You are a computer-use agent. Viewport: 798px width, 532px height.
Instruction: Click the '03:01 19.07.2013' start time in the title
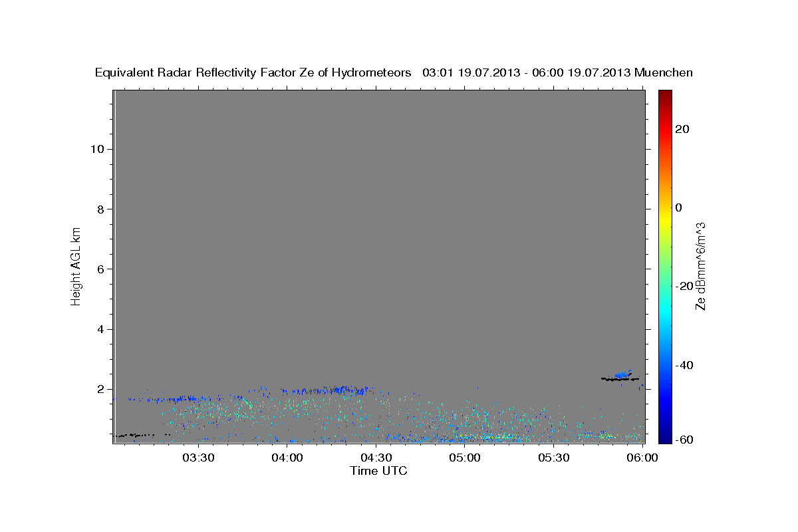[469, 72]
